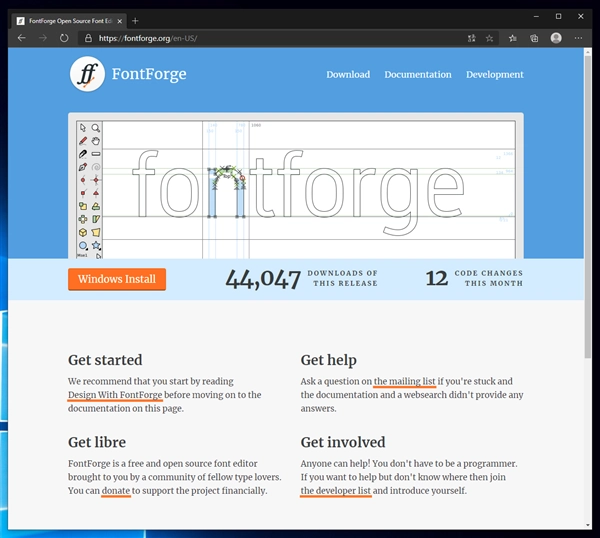This screenshot has height=538, width=600.
Task: Click the rotate tool in editor image
Action: coord(96,206)
